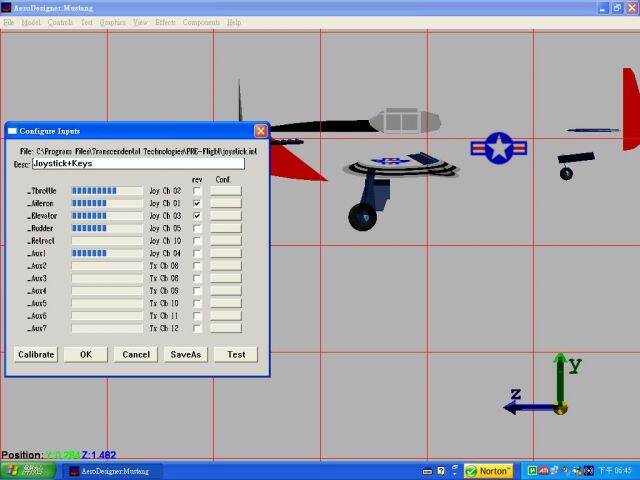Open the Graphics menu

pyautogui.click(x=113, y=22)
